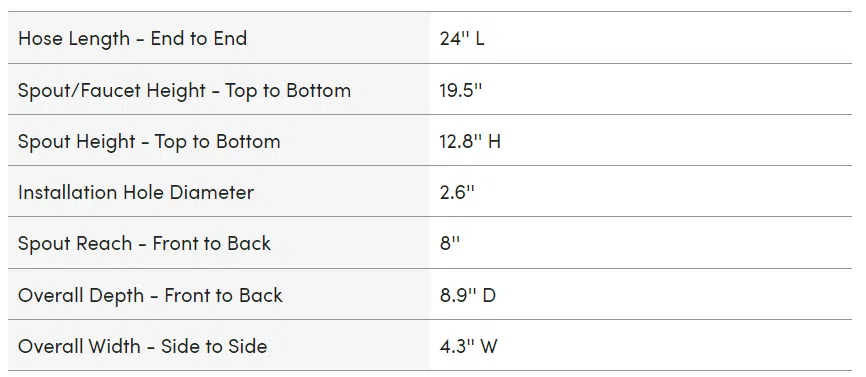Viewport: 866px width, 377px height.
Task: Click the Spout Height - Top to Bottom label
Action: coord(149,141)
